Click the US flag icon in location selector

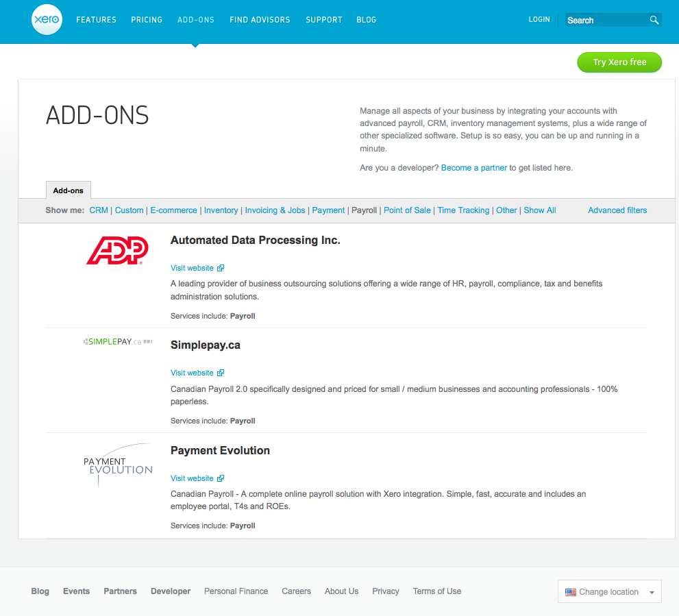(571, 592)
